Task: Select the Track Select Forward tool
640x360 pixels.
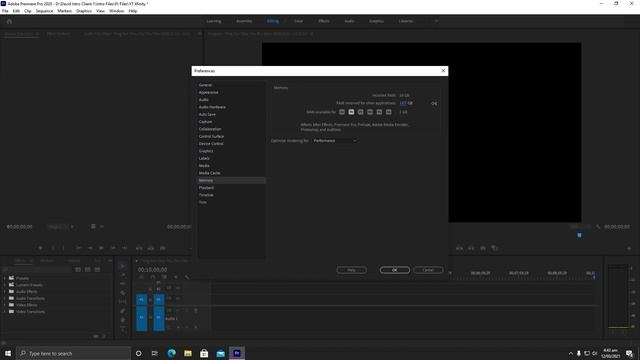Action: [x=123, y=275]
